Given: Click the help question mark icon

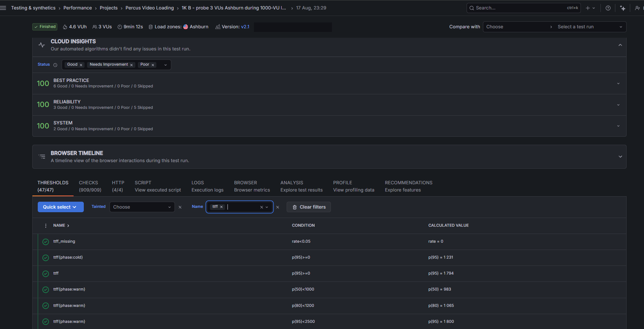Looking at the screenshot, I should (x=608, y=8).
